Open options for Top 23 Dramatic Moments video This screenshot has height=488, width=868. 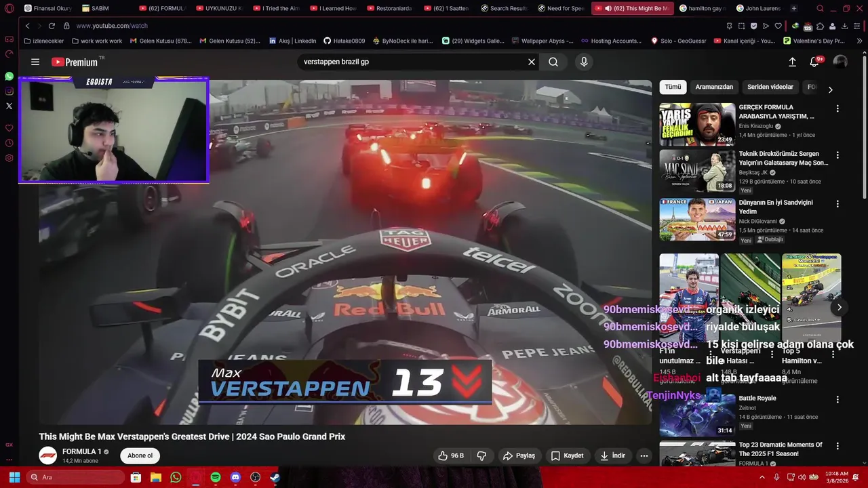click(837, 446)
